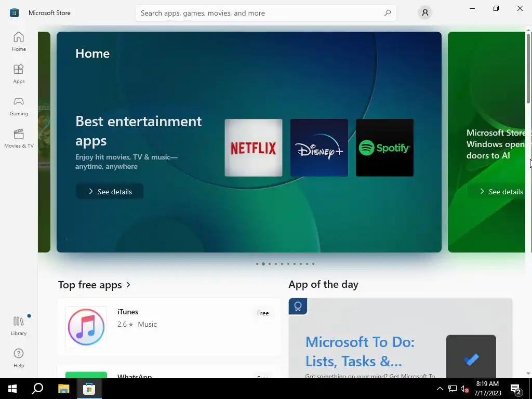This screenshot has width=532, height=399.
Task: Open the Windows Start menu
Action: pos(12,389)
